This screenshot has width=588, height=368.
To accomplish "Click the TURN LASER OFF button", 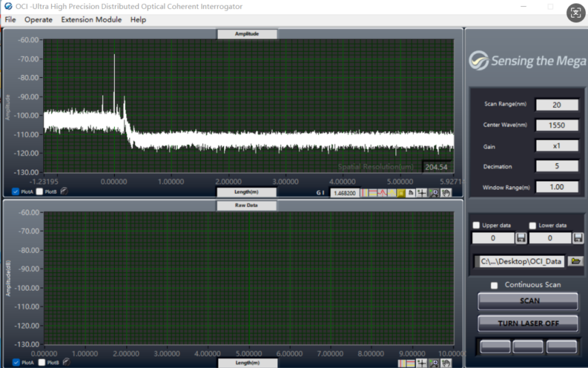I will pos(529,323).
